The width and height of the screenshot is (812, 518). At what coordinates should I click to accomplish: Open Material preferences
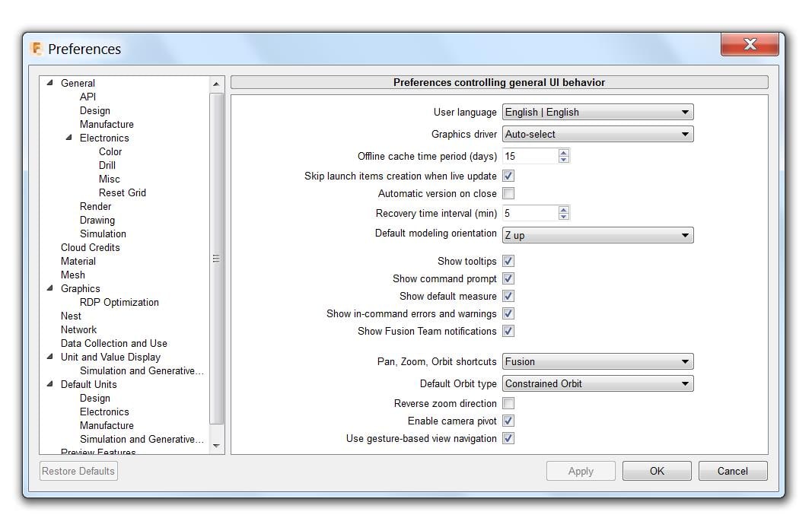[78, 262]
